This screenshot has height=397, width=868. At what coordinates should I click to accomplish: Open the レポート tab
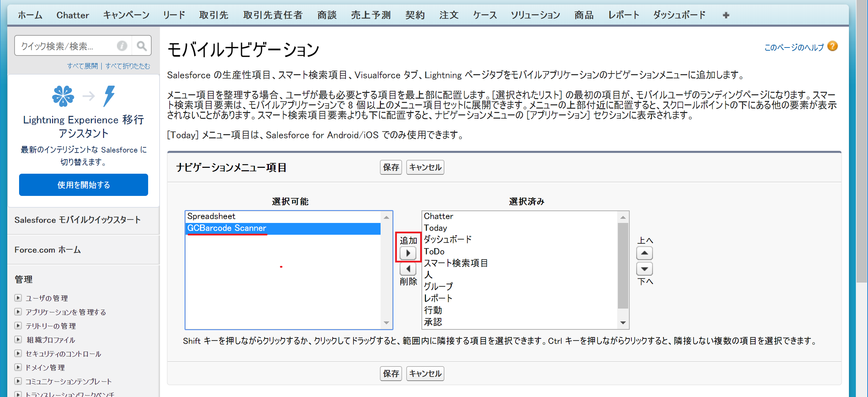(x=623, y=15)
